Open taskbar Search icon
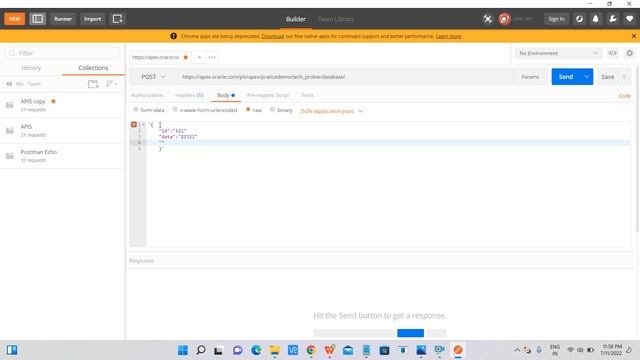640x360 pixels. coord(200,350)
